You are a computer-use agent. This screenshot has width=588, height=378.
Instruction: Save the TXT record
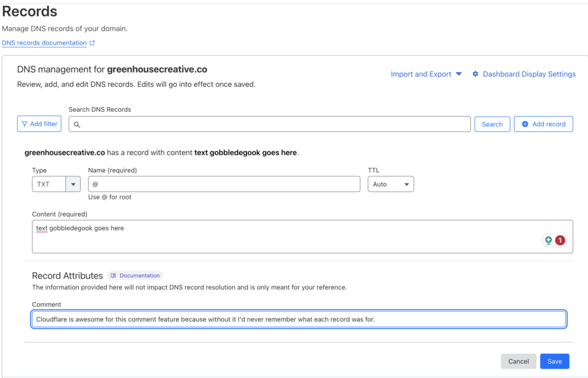tap(554, 361)
